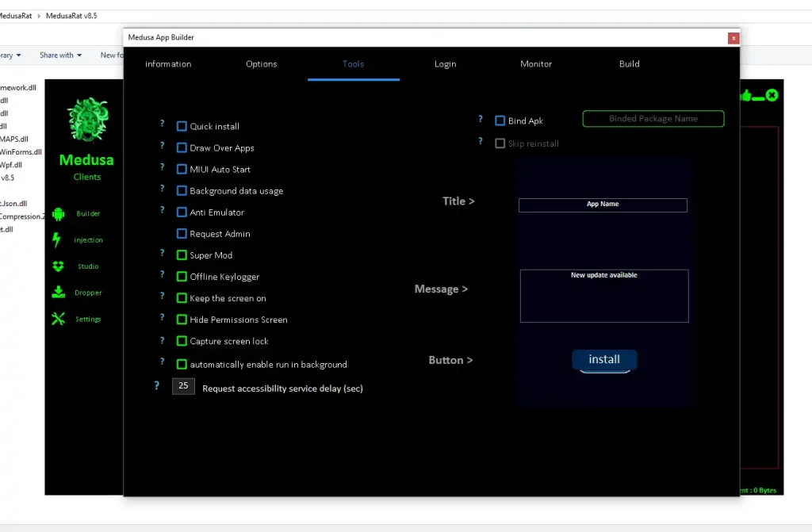Click the Dropper download icon
The image size is (812, 532).
58,293
